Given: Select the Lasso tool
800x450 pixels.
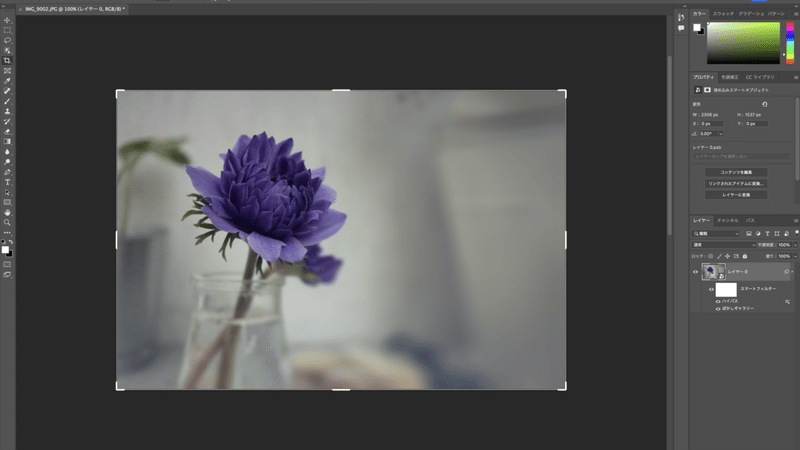Looking at the screenshot, I should pos(7,40).
